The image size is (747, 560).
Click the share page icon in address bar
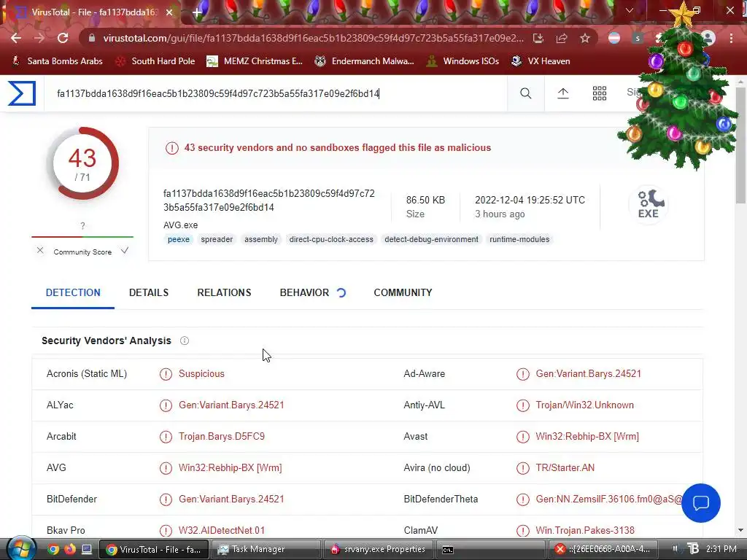[x=561, y=38]
